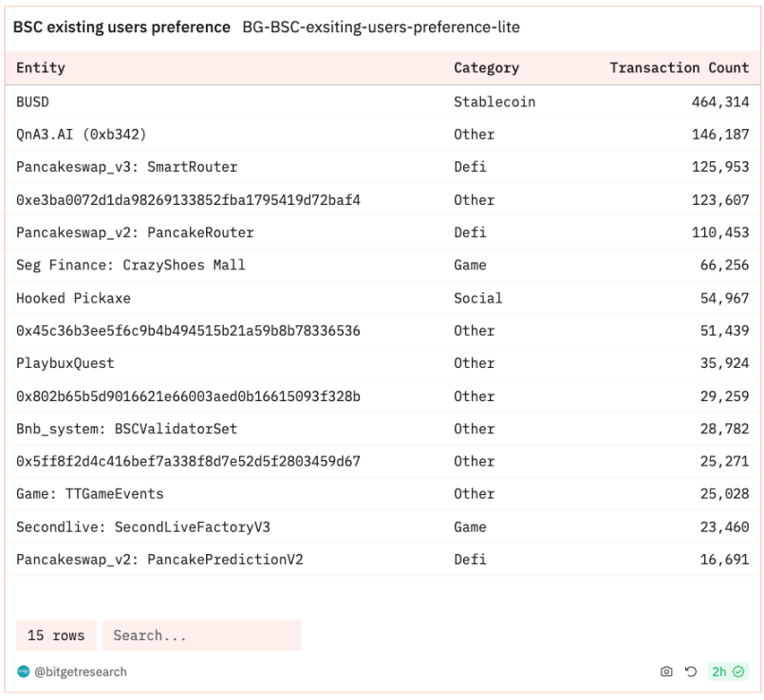Click the bitgetresearch avatar icon
This screenshot has height=700, width=764.
[x=24, y=672]
